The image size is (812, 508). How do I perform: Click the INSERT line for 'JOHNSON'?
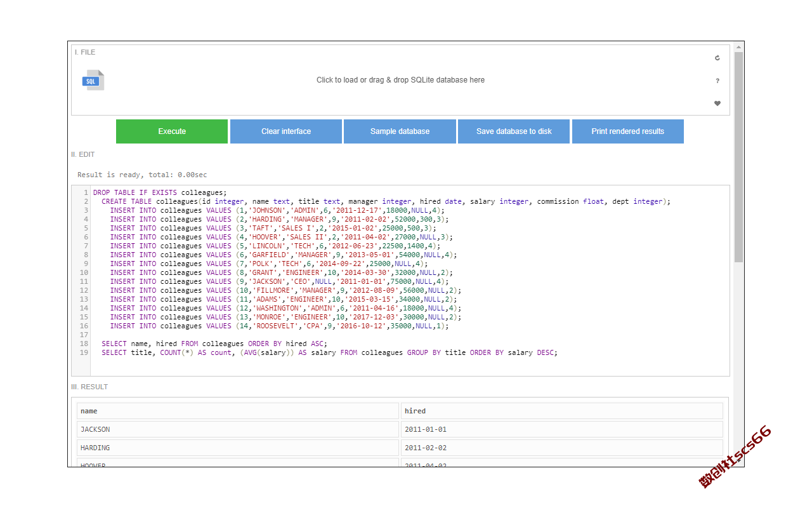click(x=277, y=210)
